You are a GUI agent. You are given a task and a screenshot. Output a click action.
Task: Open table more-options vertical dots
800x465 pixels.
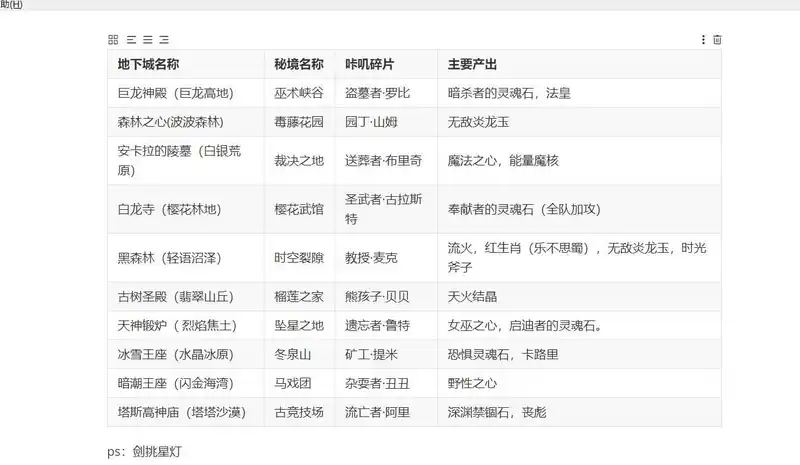pyautogui.click(x=703, y=40)
